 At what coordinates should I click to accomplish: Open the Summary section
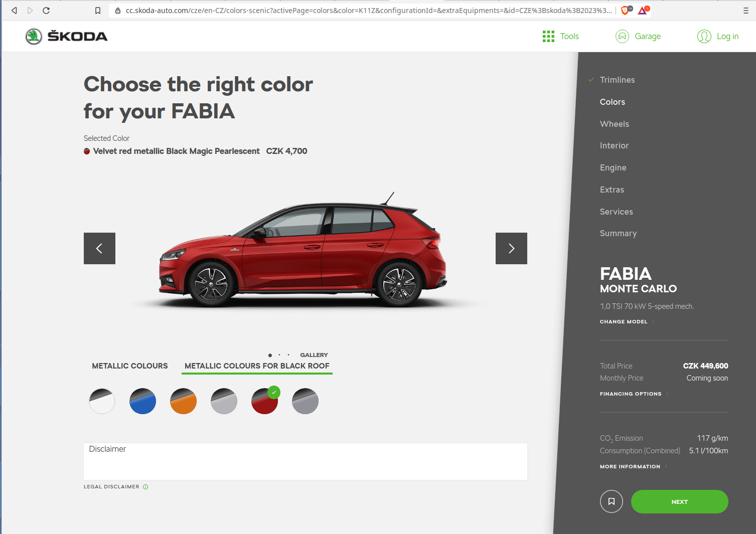(618, 233)
